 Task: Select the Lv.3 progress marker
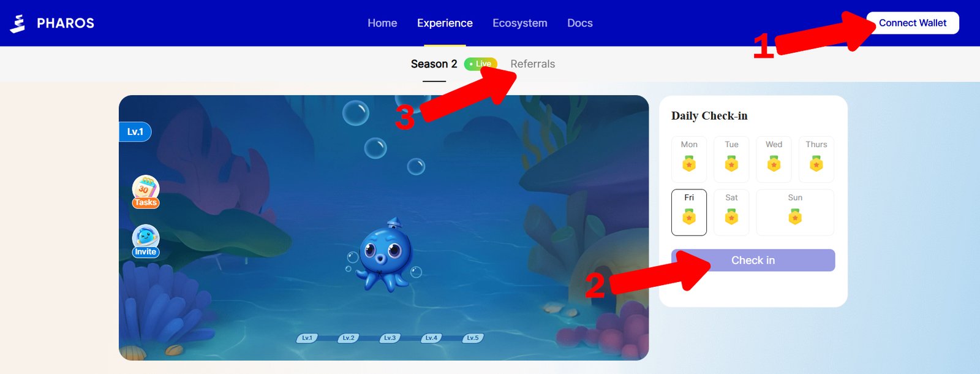pyautogui.click(x=390, y=338)
